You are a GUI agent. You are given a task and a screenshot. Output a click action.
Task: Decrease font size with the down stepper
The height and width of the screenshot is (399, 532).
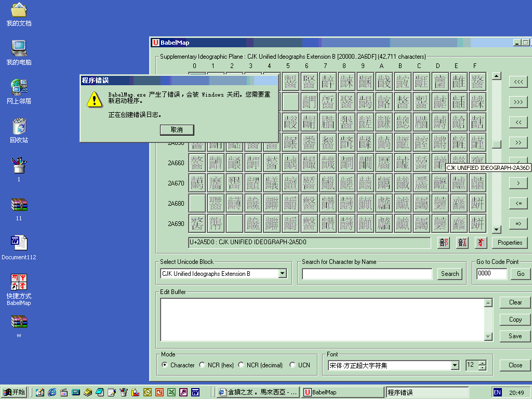(x=482, y=368)
